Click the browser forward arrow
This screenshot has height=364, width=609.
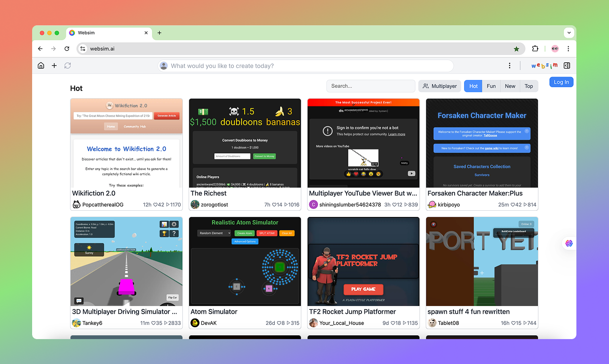point(53,49)
